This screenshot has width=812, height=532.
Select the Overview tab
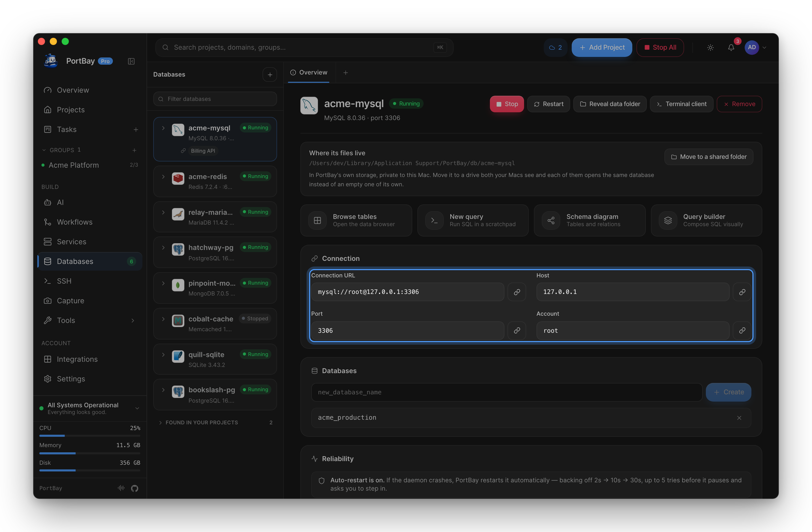[x=309, y=72]
